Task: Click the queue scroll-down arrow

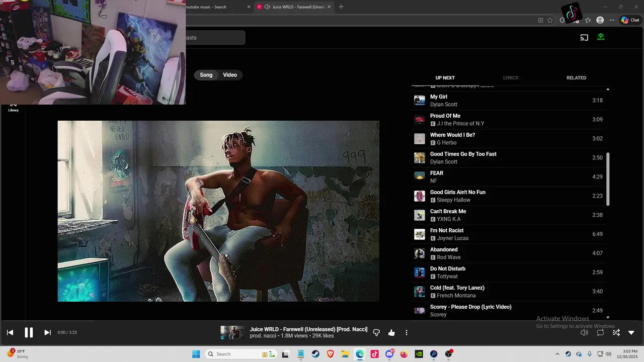Action: coord(608,317)
